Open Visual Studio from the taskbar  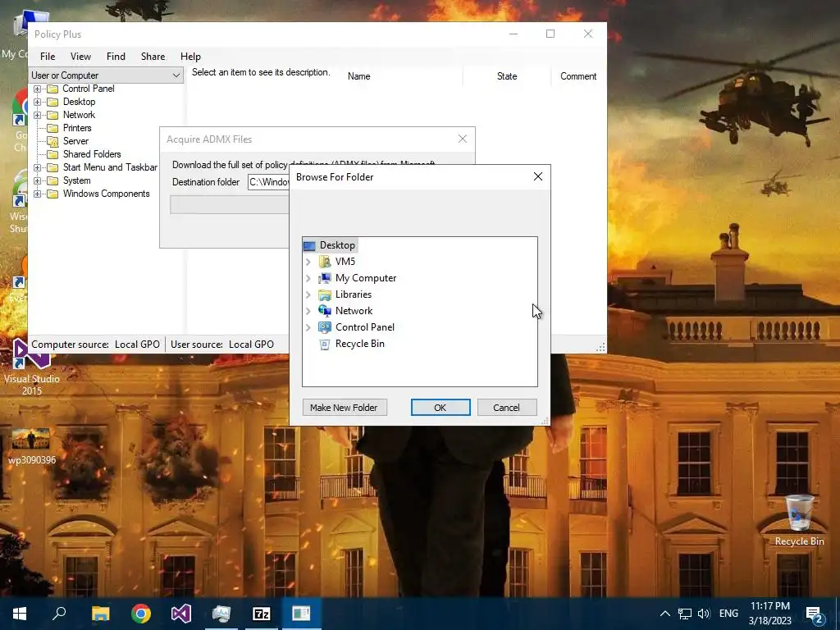pyautogui.click(x=181, y=614)
